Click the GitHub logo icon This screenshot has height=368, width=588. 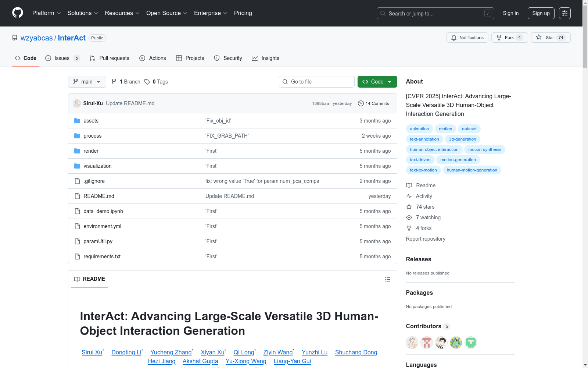[18, 13]
